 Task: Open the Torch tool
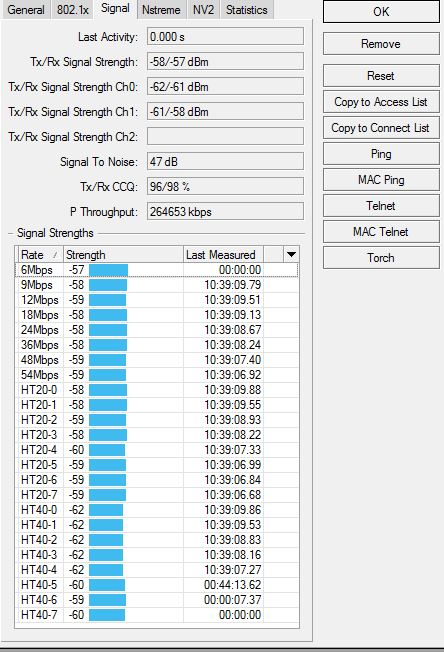click(x=381, y=258)
